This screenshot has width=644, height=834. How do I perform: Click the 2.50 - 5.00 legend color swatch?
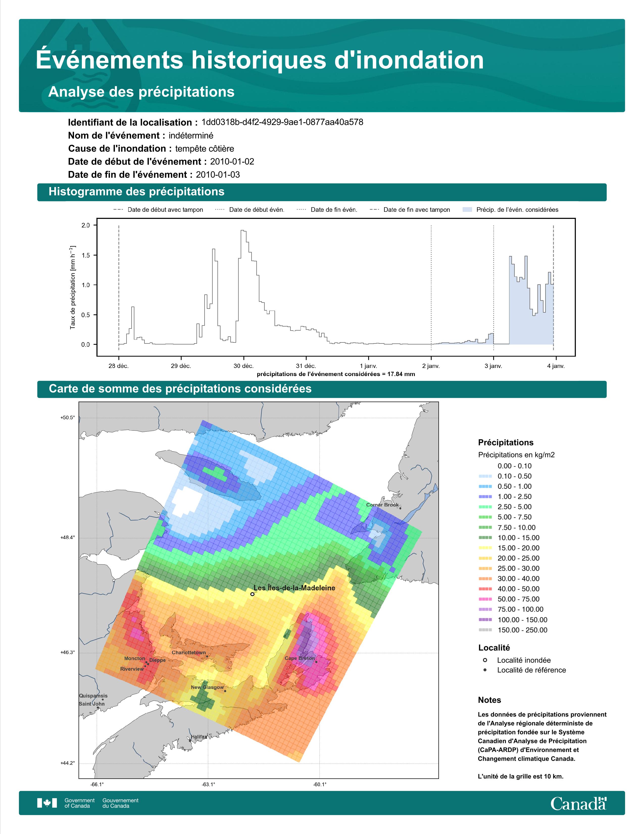pyautogui.click(x=485, y=507)
